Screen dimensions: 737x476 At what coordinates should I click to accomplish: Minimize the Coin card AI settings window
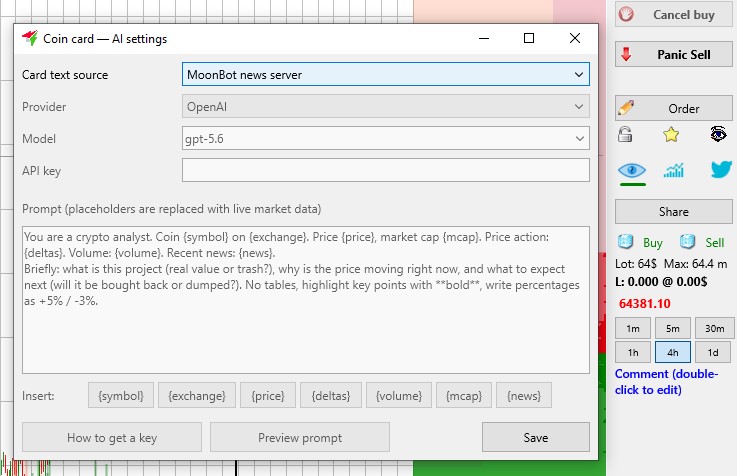click(484, 38)
